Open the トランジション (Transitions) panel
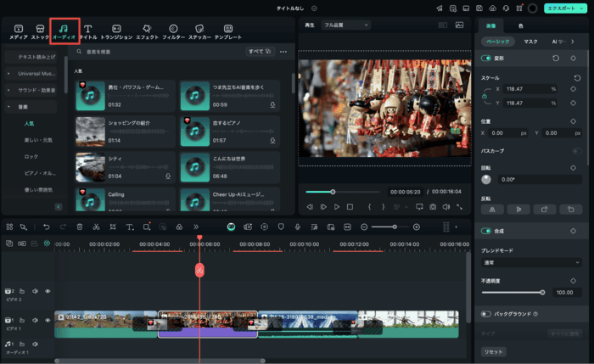Image resolution: width=594 pixels, height=364 pixels. tap(116, 32)
